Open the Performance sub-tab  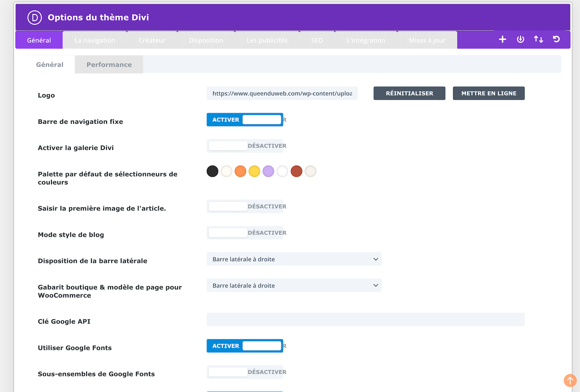coord(109,64)
